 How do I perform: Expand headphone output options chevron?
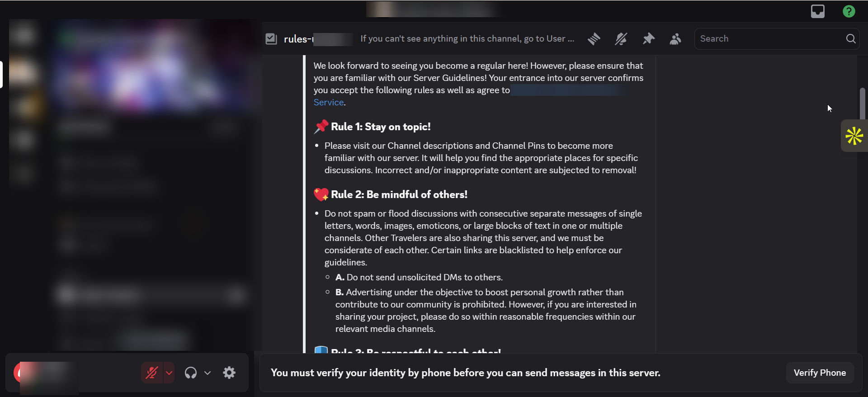pyautogui.click(x=208, y=373)
